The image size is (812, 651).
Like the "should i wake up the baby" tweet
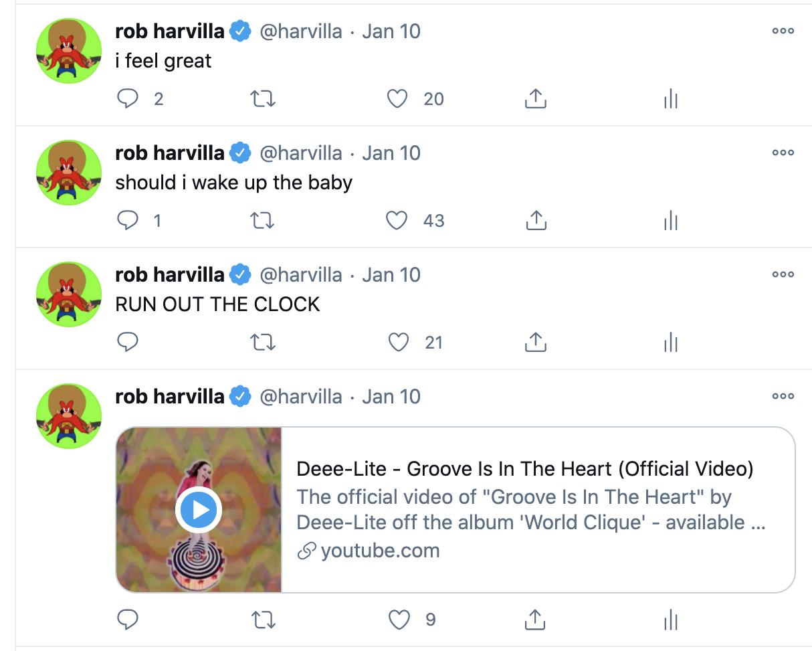397,221
